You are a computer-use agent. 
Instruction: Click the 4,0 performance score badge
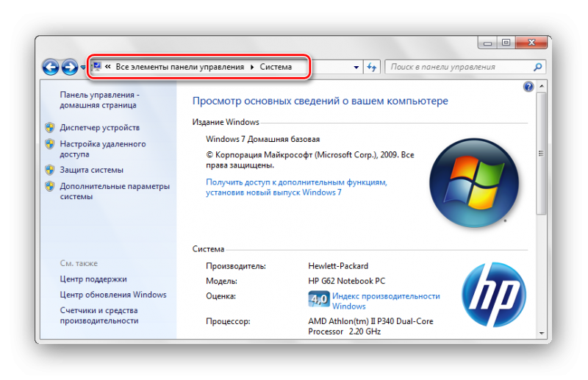pyautogui.click(x=319, y=299)
